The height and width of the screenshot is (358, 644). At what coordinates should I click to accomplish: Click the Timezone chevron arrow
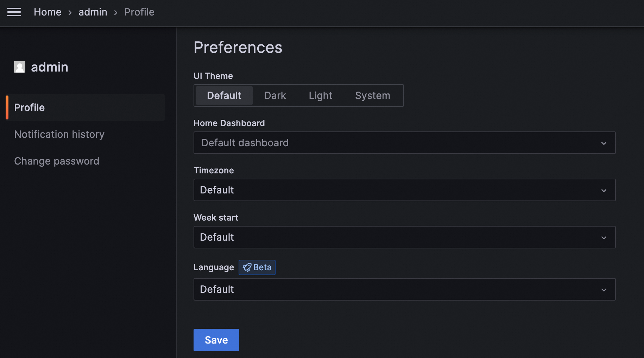[604, 190]
